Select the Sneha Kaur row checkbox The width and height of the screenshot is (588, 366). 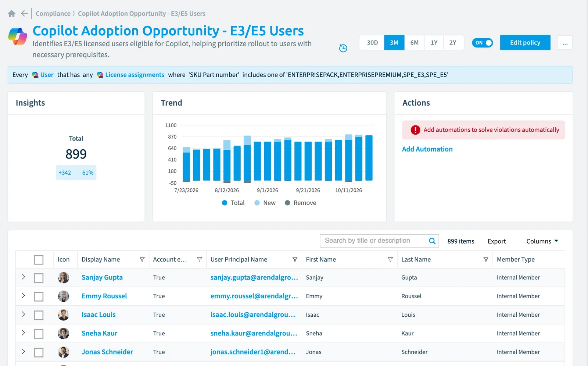pos(39,334)
